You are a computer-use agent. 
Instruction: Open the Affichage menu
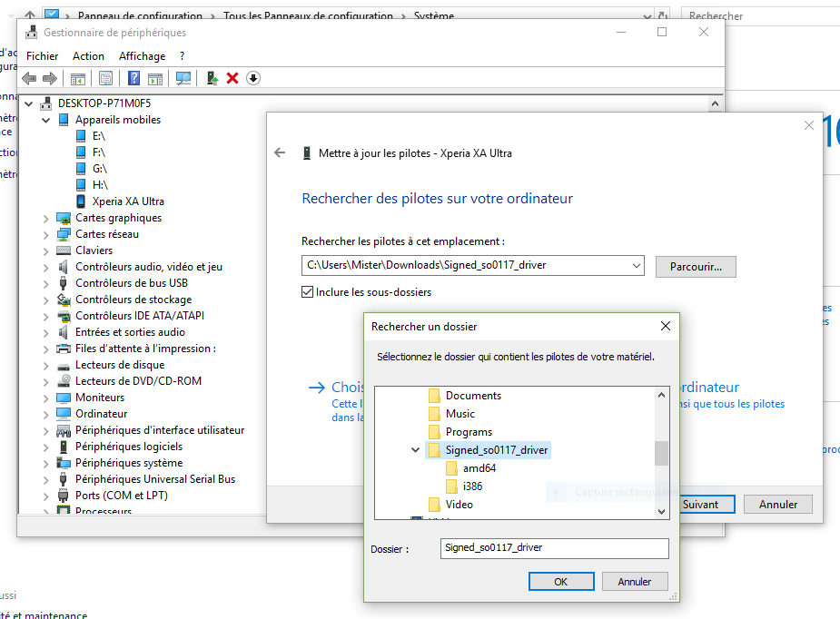(x=142, y=56)
